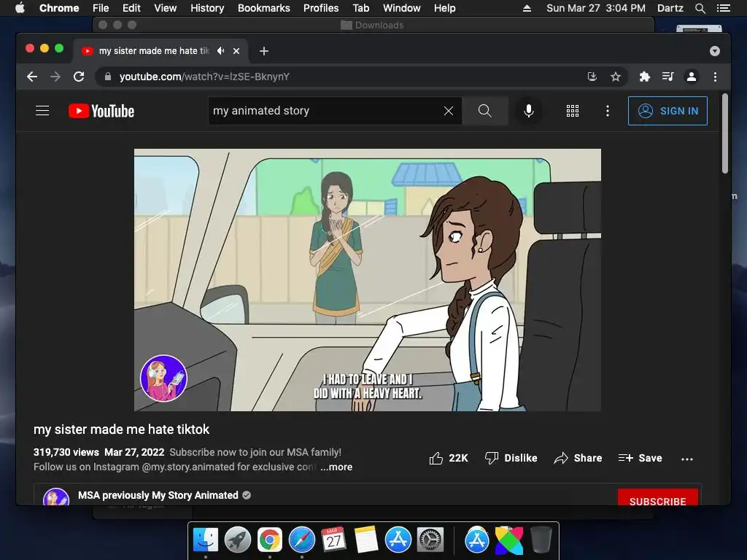Open the Tab menu

(x=360, y=8)
